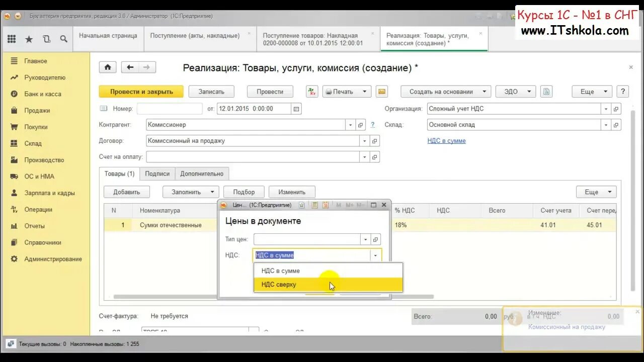This screenshot has height=362, width=644.
Task: Open calendar picker for document date
Action: tap(296, 109)
